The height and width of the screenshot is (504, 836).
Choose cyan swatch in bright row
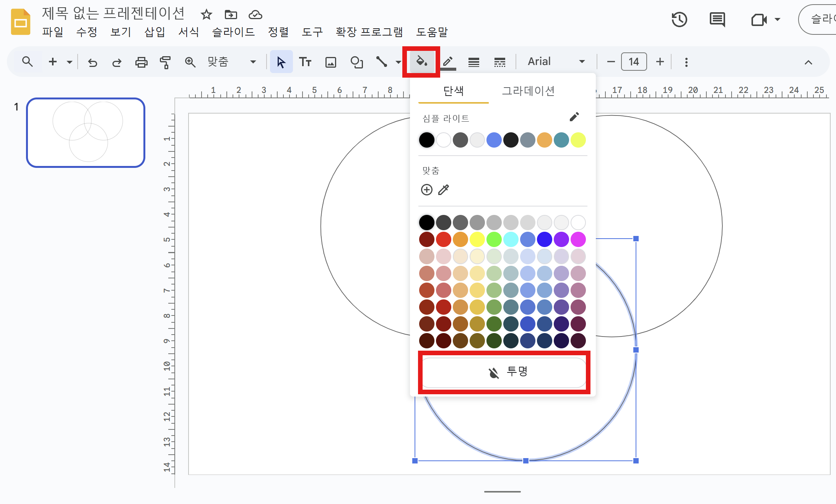tap(511, 239)
